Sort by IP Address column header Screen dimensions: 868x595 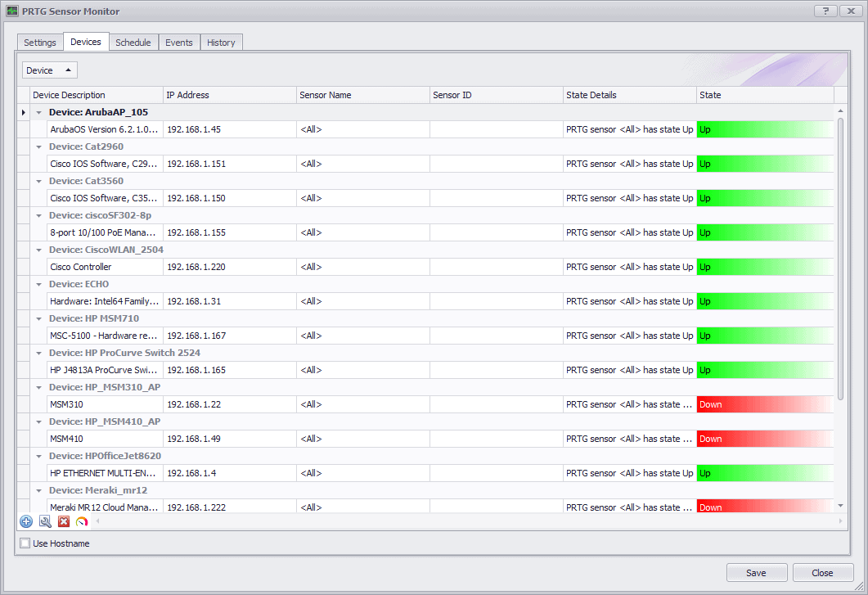tap(230, 95)
